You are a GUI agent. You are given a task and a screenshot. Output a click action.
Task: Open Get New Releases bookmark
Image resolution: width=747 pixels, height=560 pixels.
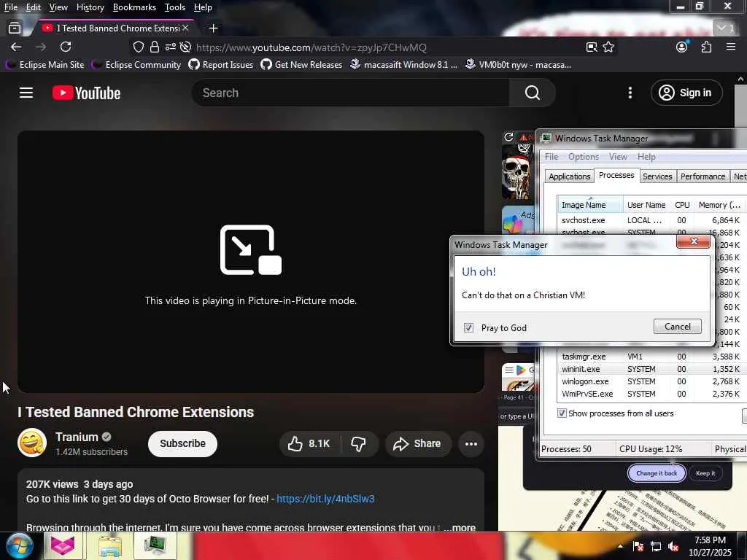pyautogui.click(x=301, y=65)
